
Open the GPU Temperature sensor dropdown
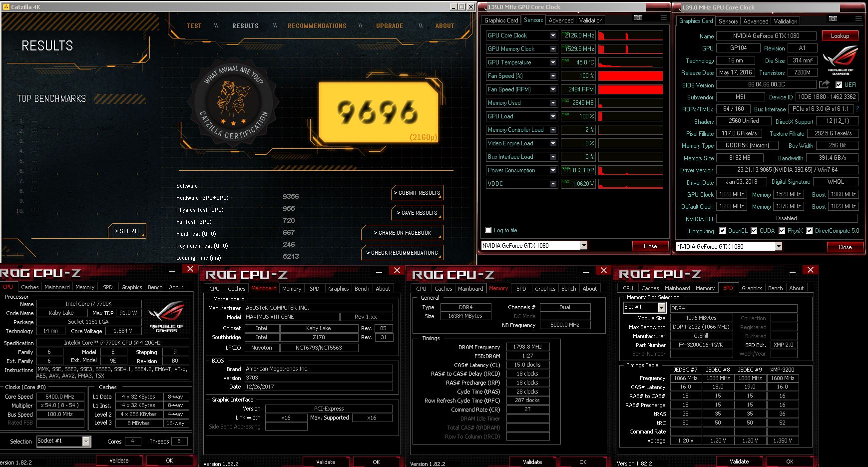tap(553, 62)
